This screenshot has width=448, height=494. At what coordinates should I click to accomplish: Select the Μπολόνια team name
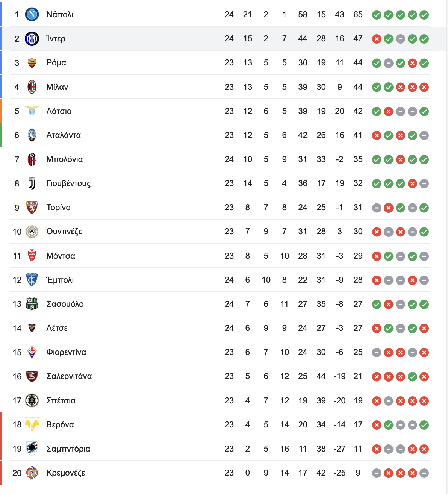click(65, 159)
